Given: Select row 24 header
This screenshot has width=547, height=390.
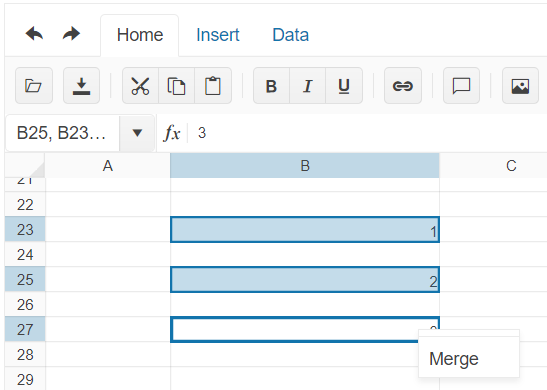Looking at the screenshot, I should point(25,255).
